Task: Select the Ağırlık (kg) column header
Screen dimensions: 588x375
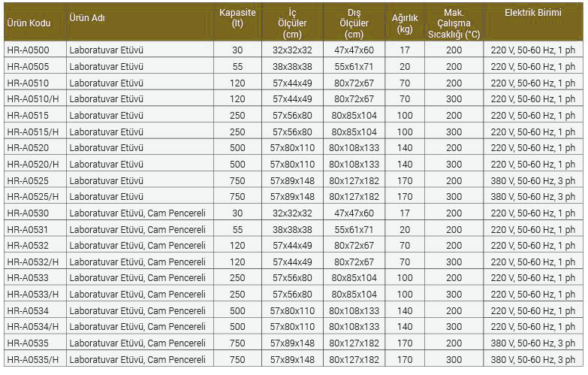Action: [405, 23]
